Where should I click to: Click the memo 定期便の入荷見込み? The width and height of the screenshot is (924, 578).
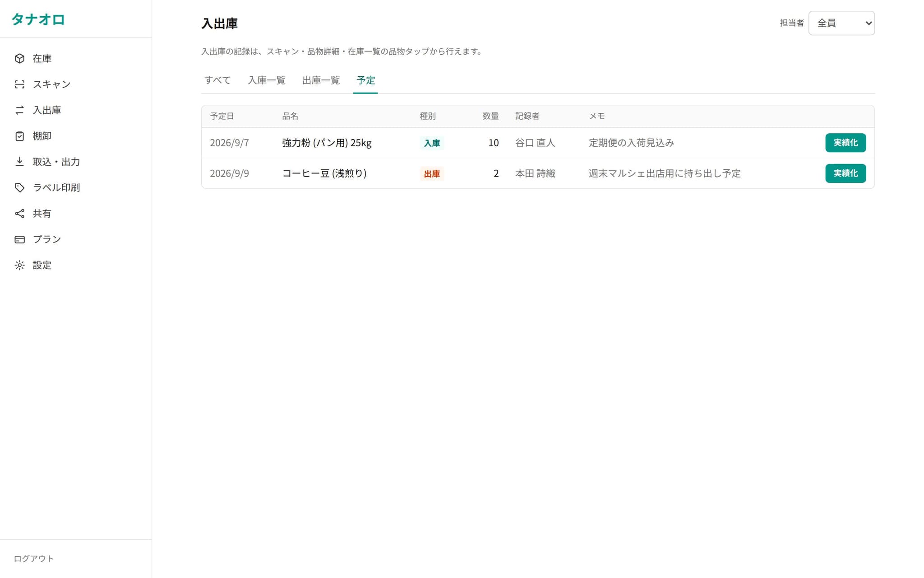click(x=631, y=143)
